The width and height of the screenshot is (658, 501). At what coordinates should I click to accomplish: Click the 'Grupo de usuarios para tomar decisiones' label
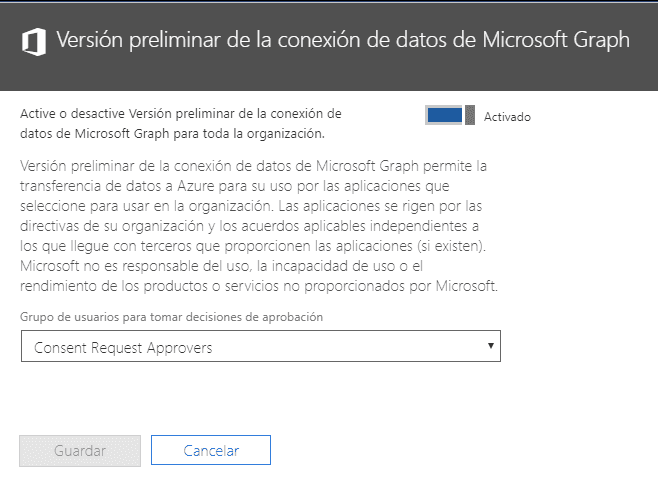pyautogui.click(x=171, y=317)
